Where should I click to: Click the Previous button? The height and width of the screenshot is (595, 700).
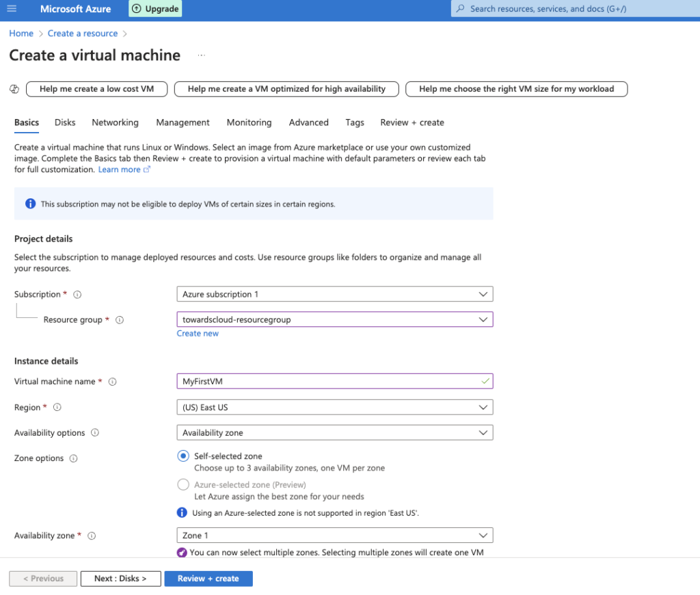(43, 579)
